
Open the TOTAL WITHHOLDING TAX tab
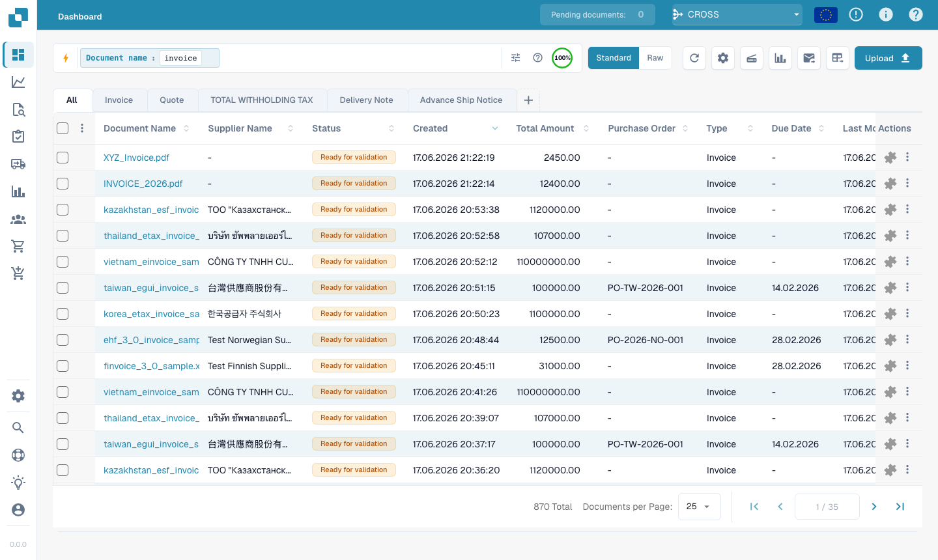[262, 100]
